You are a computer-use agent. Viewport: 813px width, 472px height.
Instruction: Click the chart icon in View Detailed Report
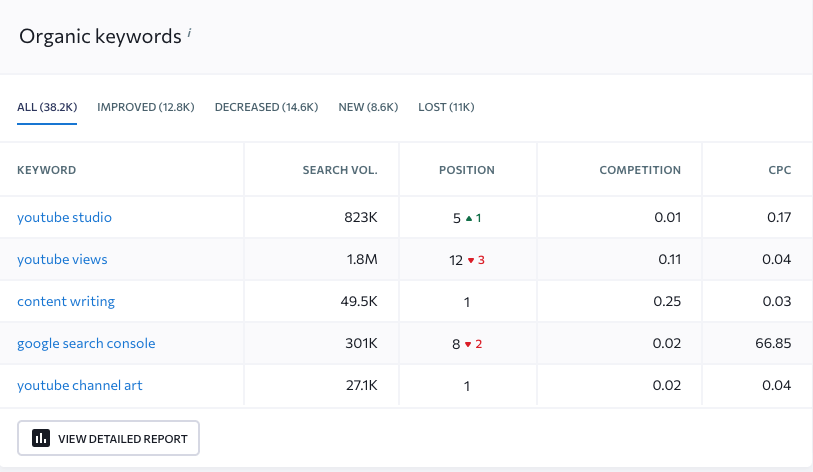point(41,438)
